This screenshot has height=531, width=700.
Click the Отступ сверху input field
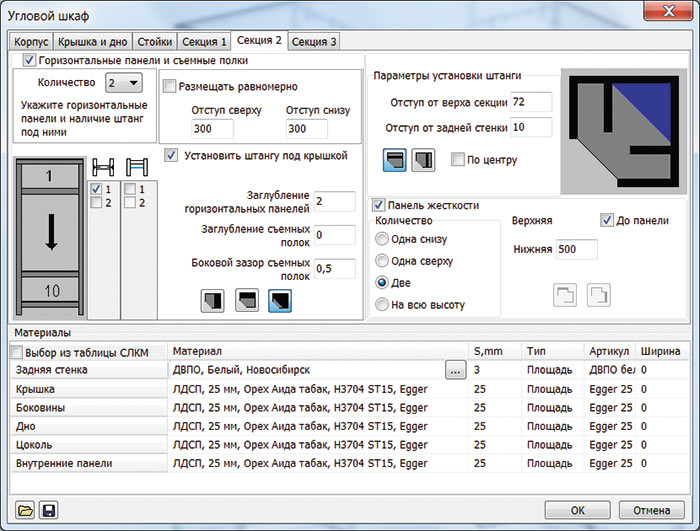(x=211, y=129)
